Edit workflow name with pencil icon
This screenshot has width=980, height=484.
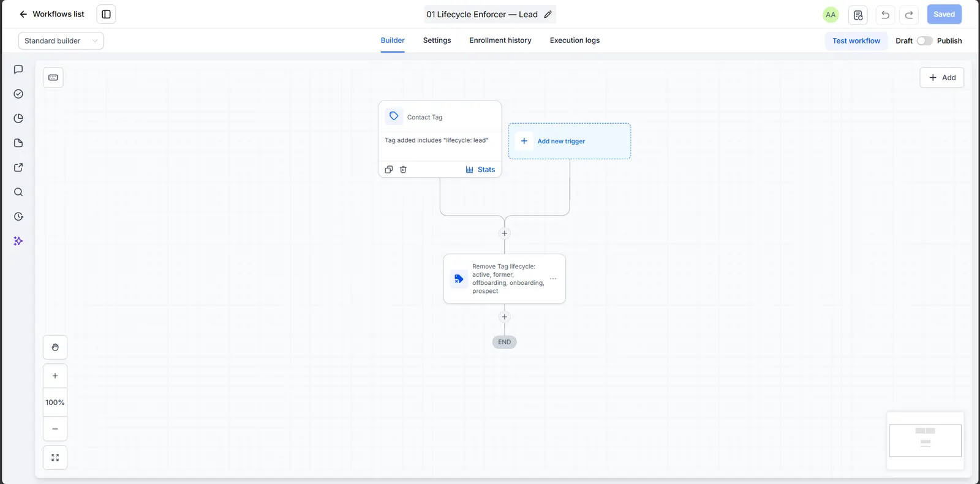coord(548,14)
